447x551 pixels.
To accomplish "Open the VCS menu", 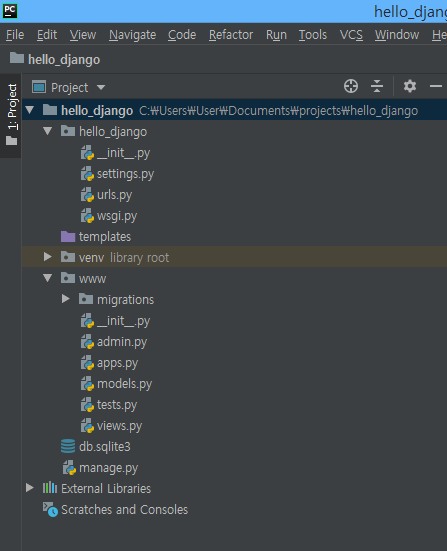I will (351, 35).
